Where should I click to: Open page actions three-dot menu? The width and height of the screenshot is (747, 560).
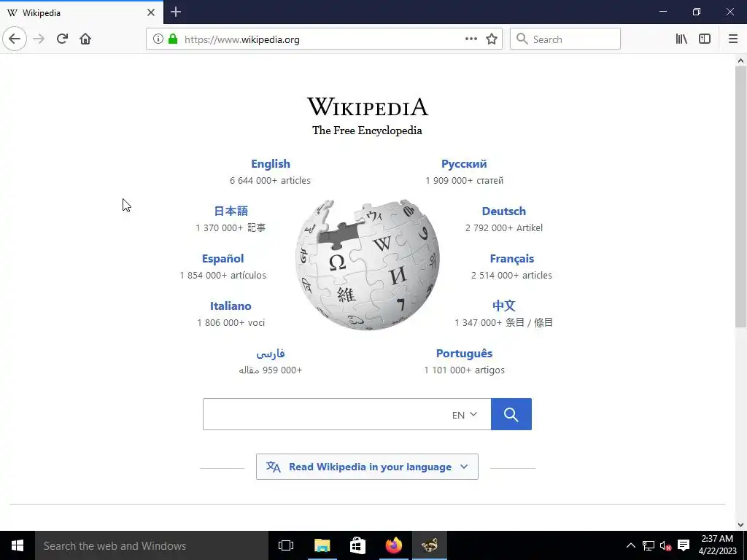(x=471, y=39)
